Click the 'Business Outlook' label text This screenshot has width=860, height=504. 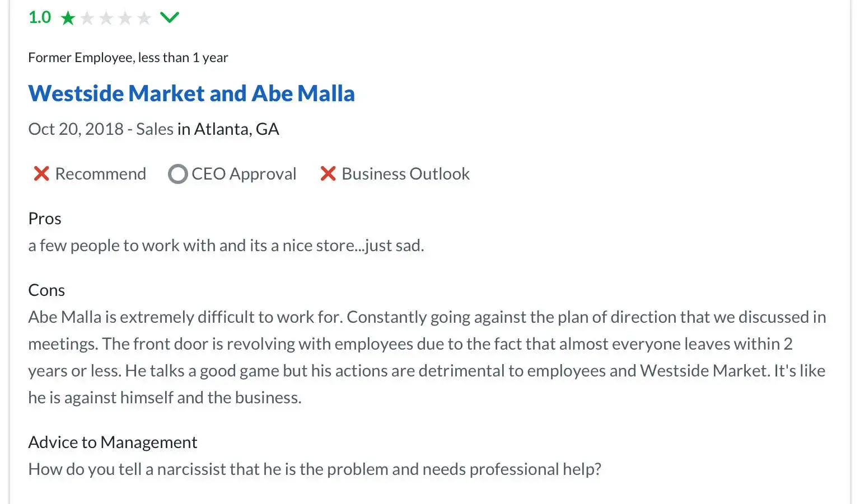(405, 174)
